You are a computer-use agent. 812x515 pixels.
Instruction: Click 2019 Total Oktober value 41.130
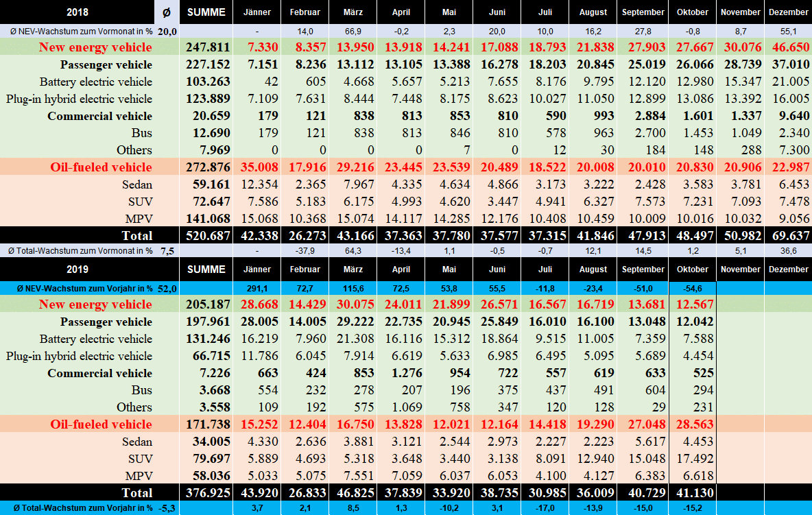(695, 493)
